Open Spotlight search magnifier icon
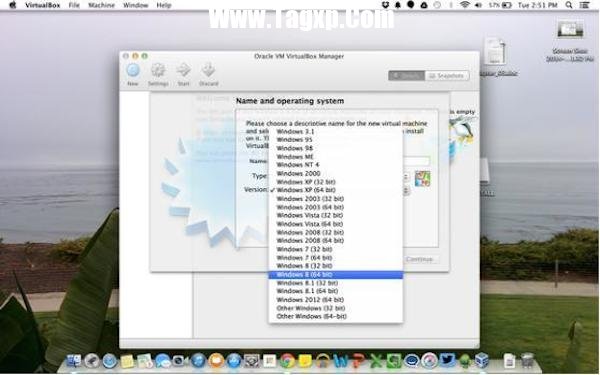The image size is (600, 375). 569,5
